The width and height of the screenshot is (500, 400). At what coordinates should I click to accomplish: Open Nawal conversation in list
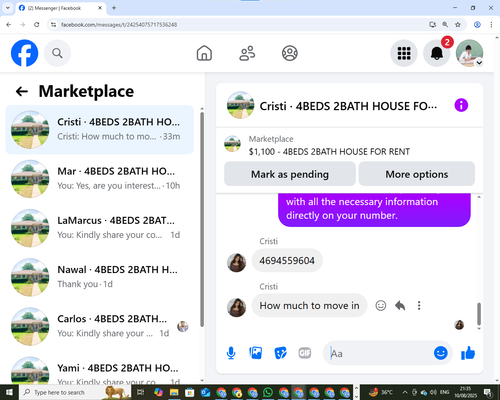pos(100,277)
